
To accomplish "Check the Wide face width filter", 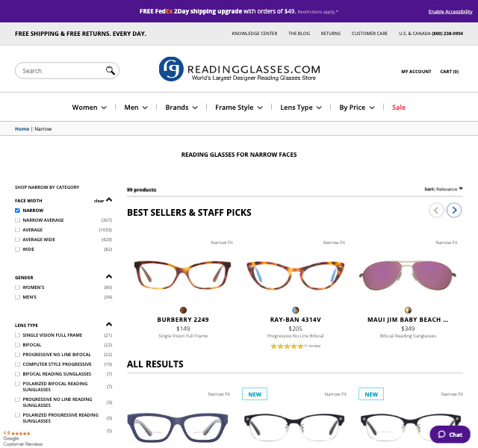I will pos(17,249).
